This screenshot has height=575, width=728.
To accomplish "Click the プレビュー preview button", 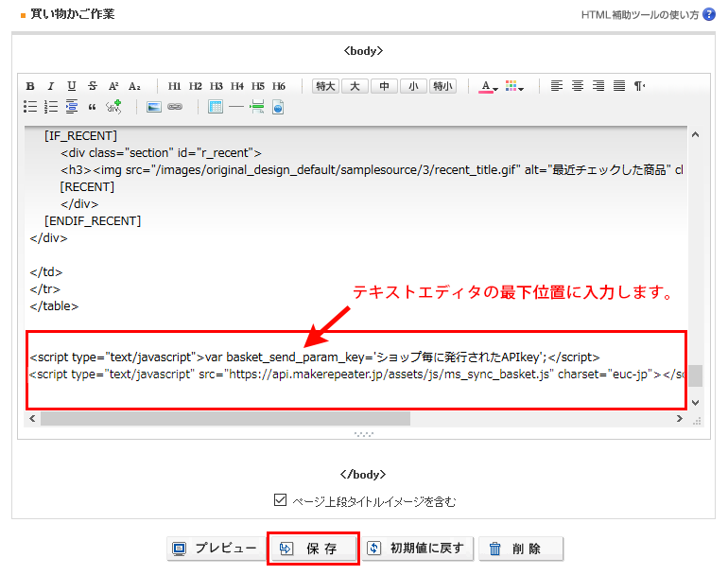I will click(214, 549).
